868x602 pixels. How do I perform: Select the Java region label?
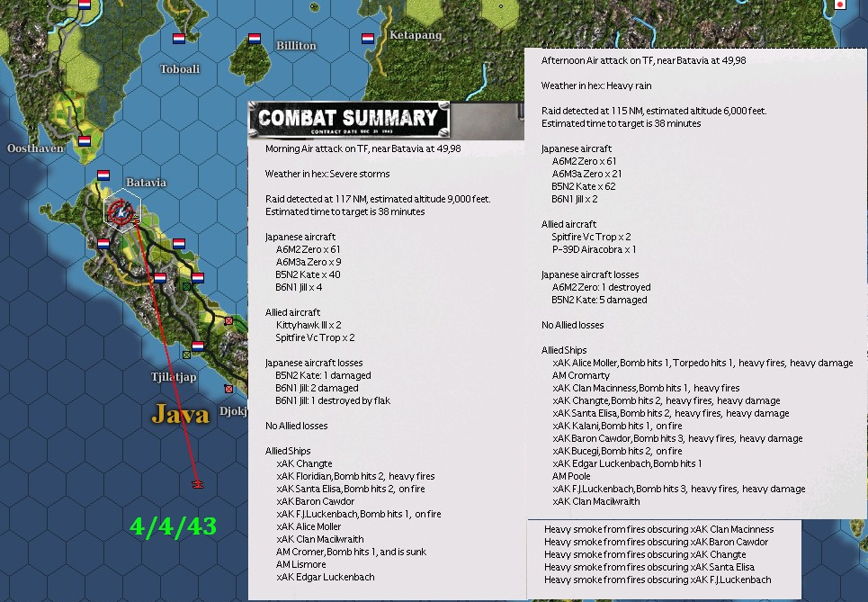(x=180, y=415)
